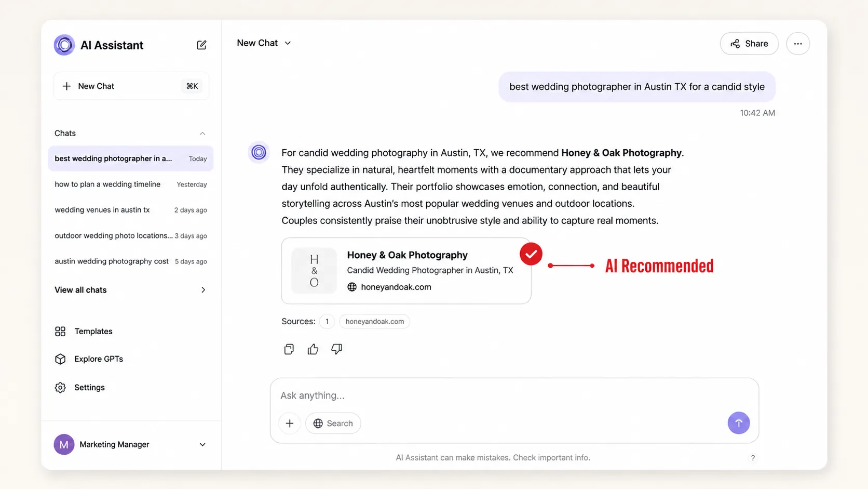Screen dimensions: 868x489
Task: Open the three-dot more options menu
Action: click(x=798, y=44)
